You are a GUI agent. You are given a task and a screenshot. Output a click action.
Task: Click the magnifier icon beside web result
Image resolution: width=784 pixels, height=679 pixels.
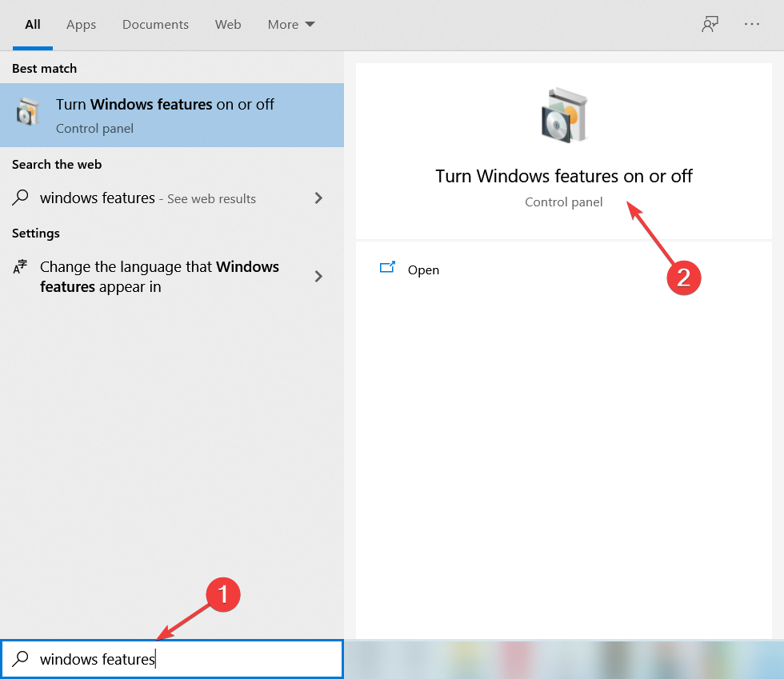pos(20,198)
